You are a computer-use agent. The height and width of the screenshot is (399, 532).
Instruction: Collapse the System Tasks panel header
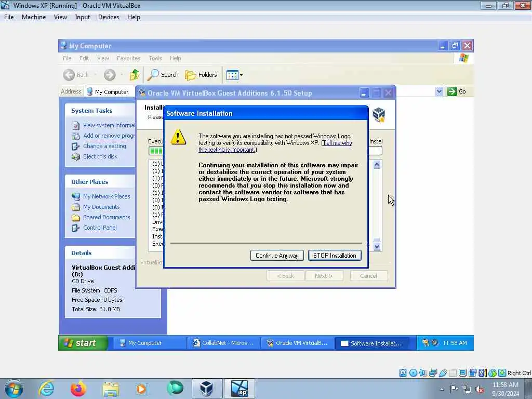(100, 111)
